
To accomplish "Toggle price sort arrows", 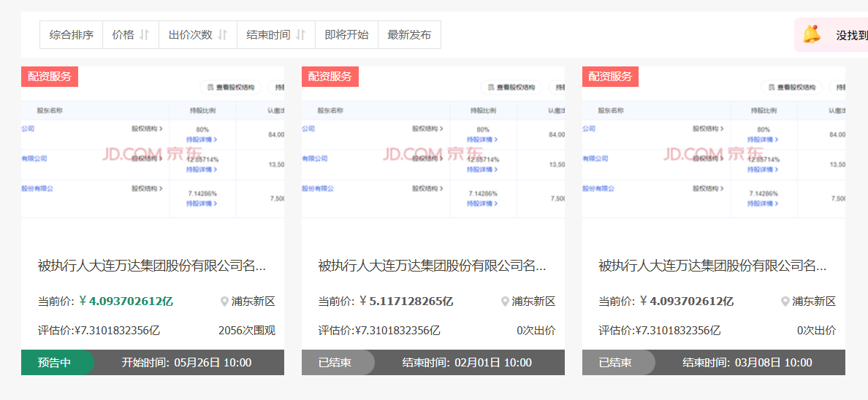I will 144,35.
